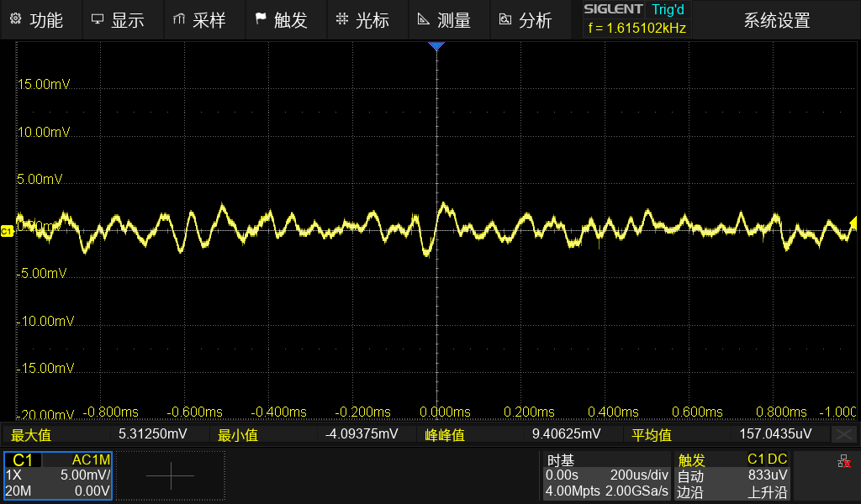
Task: Click the -0.200ms time axis label
Action: click(x=362, y=412)
